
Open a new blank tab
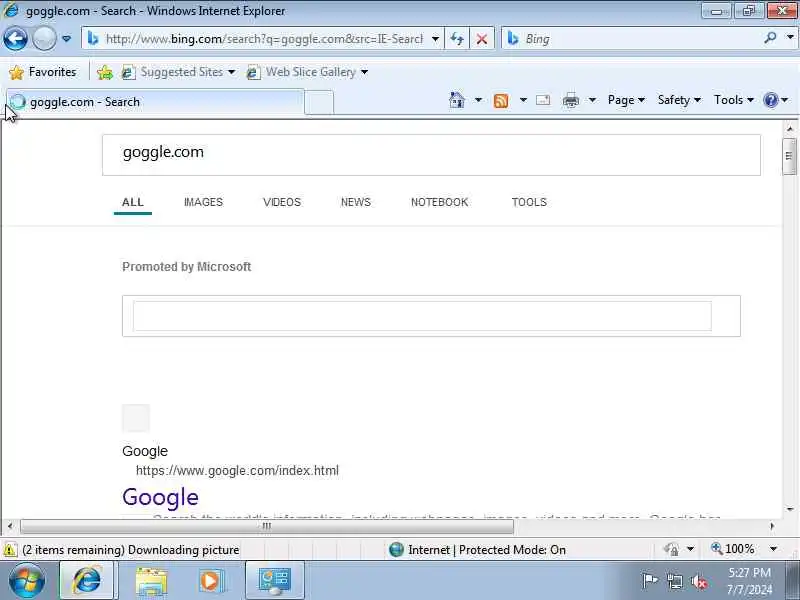click(319, 103)
